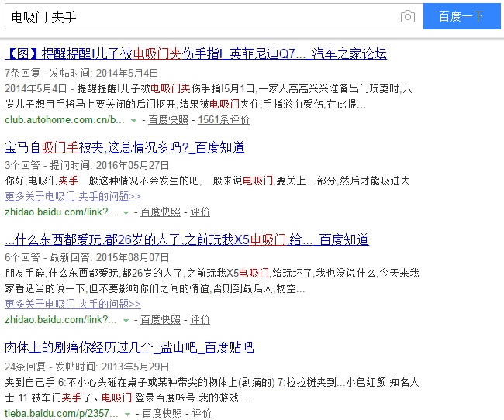This screenshot has width=504, height=420.
Task: Click 评价 beside the 宝马自吸门 result
Action: pyautogui.click(x=200, y=212)
